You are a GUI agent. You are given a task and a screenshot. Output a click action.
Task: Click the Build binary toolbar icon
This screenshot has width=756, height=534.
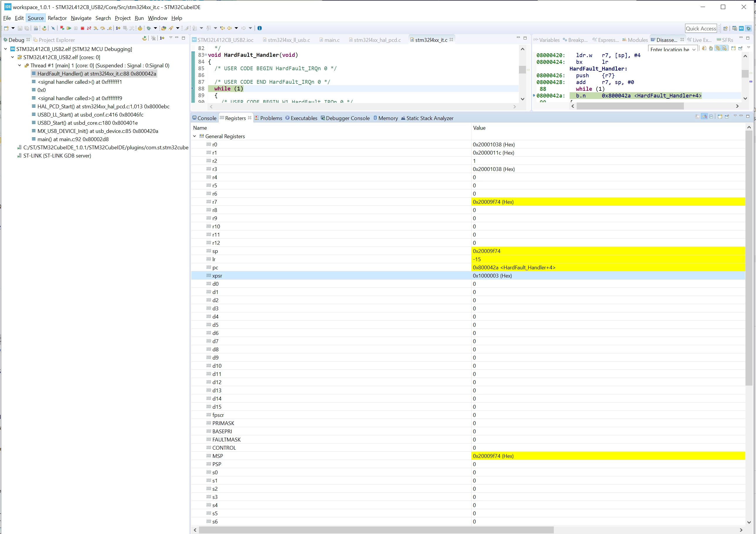tap(36, 28)
